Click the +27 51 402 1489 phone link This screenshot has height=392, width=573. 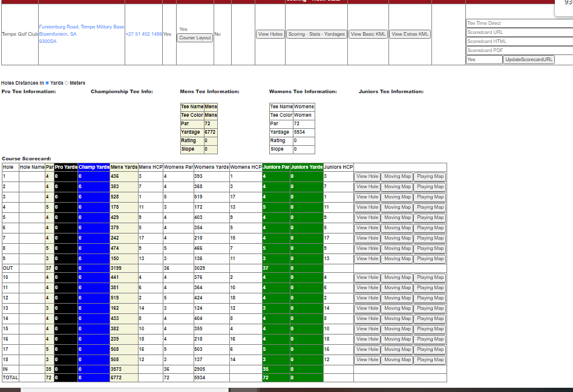(x=143, y=34)
